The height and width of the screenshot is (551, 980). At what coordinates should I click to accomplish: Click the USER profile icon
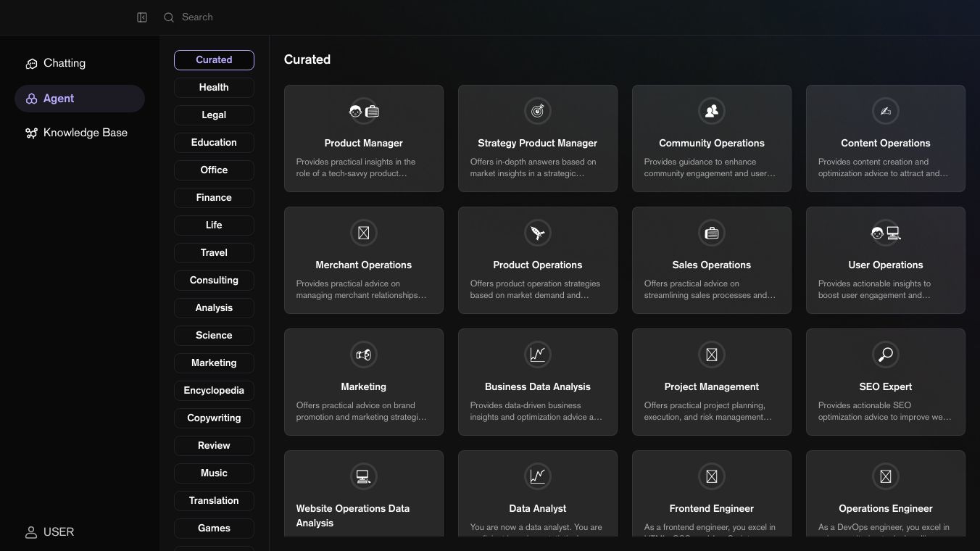[31, 532]
